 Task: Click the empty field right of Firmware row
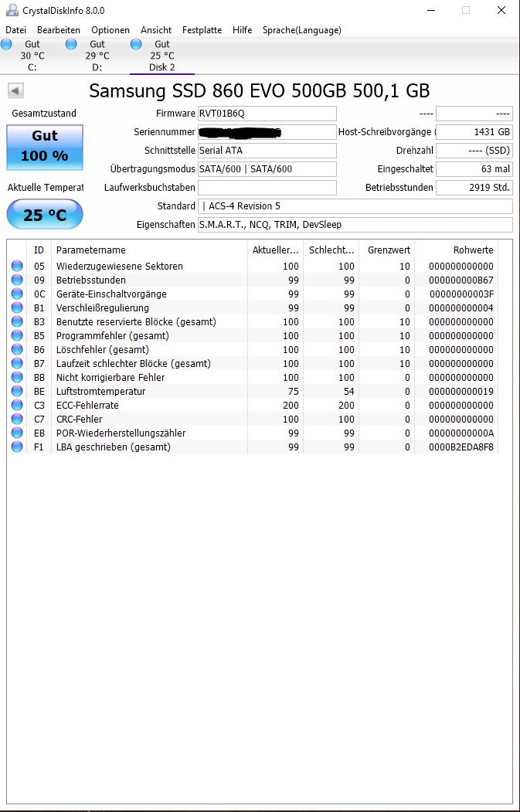(x=474, y=114)
